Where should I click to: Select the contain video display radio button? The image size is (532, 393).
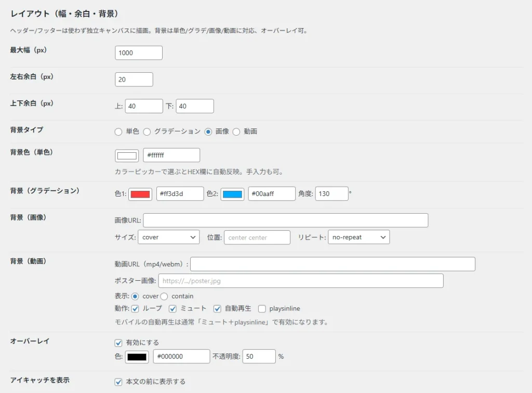coord(164,296)
